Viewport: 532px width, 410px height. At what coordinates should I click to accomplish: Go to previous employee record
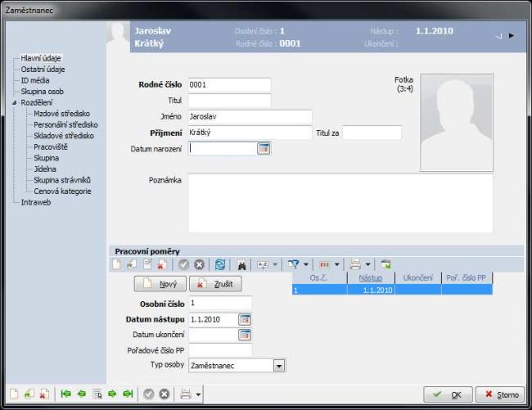pyautogui.click(x=82, y=394)
